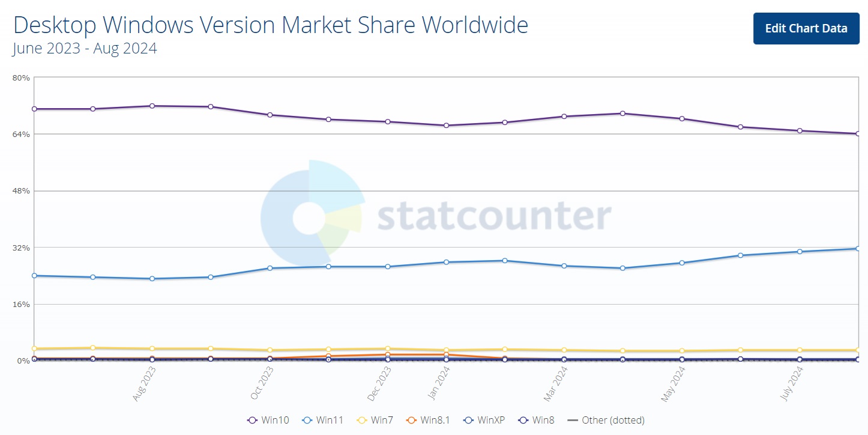Click the Win10 data point above Jan 2024
Screen dimensions: 868x435
446,126
